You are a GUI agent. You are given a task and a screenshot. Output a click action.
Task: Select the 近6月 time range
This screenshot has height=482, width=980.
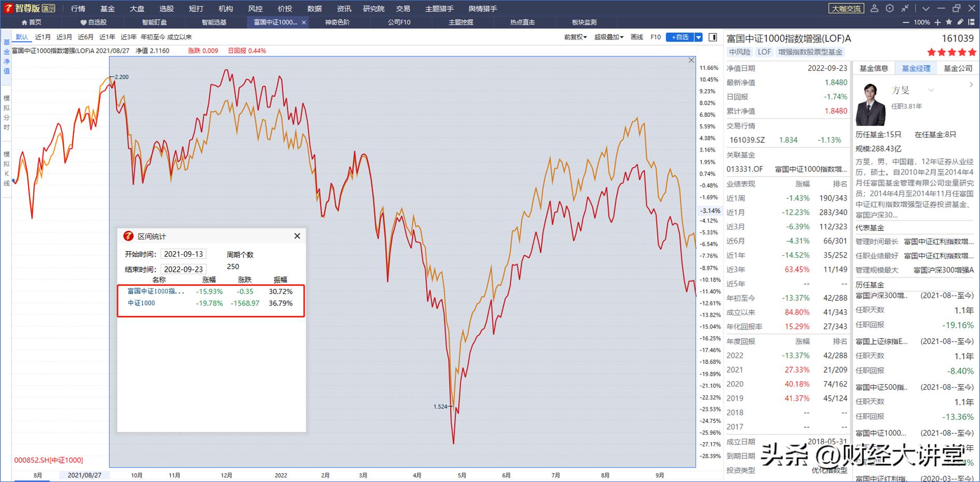coord(85,37)
